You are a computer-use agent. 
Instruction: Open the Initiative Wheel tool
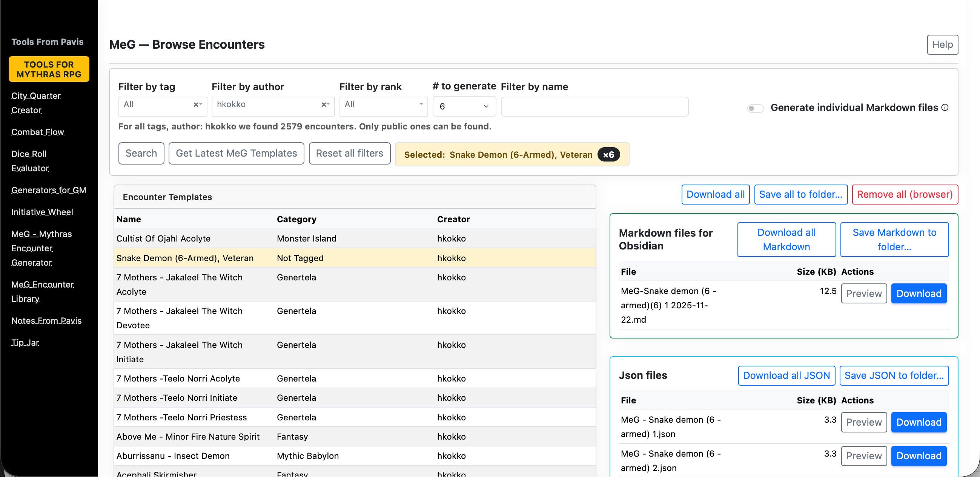click(x=42, y=212)
